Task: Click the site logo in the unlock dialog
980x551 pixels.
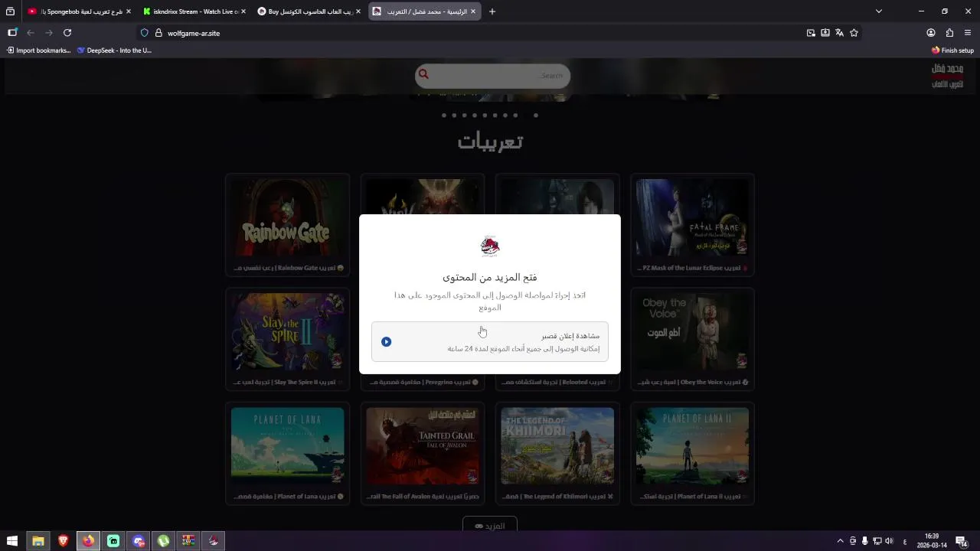Action: (490, 246)
